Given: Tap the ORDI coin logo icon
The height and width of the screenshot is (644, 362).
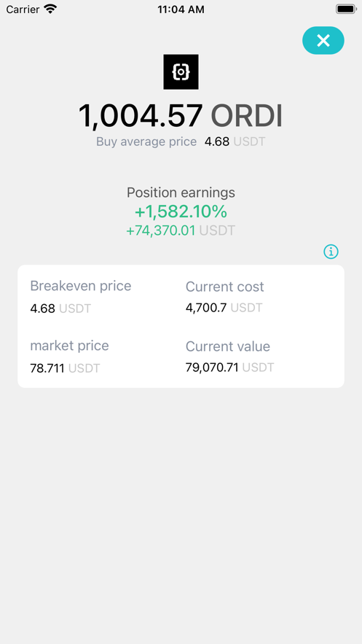Looking at the screenshot, I should point(181,72).
